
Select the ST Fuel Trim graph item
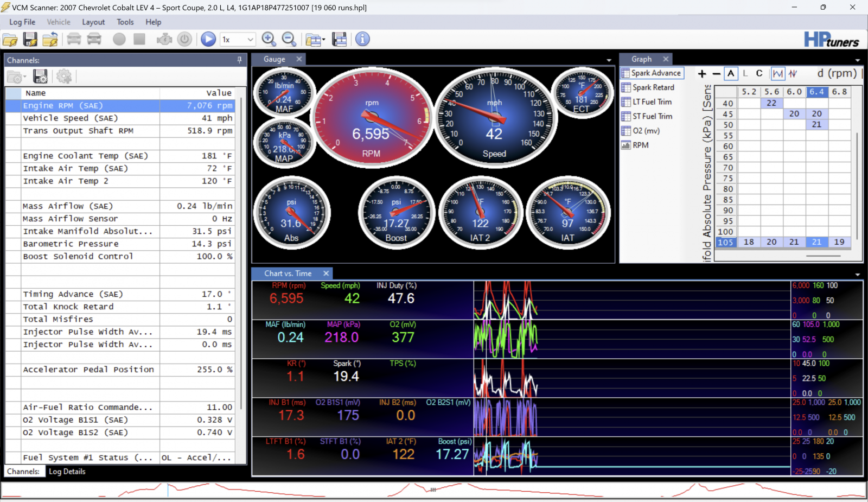click(647, 116)
